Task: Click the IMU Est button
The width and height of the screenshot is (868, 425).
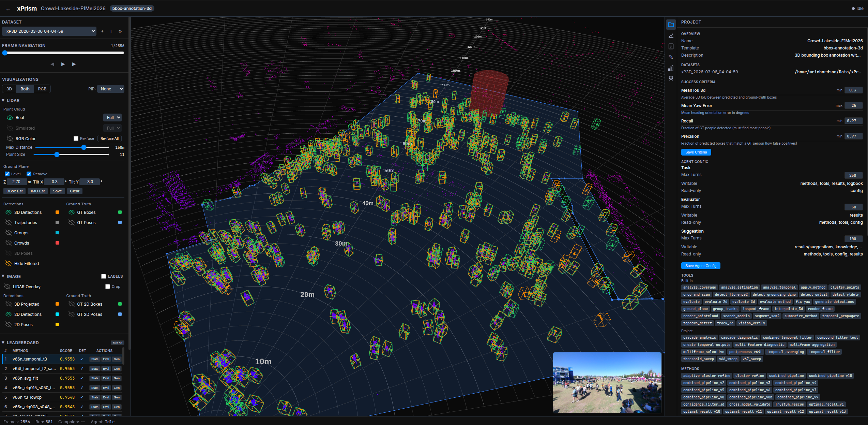Action: tap(38, 191)
